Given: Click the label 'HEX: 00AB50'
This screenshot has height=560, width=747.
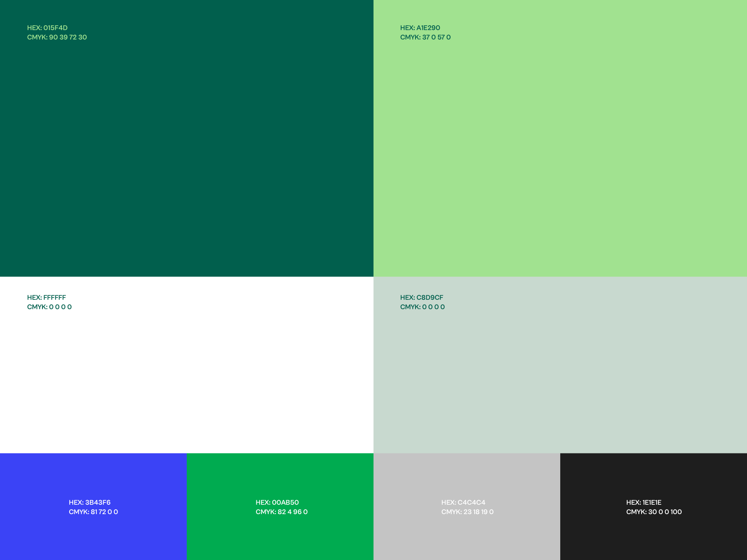Looking at the screenshot, I should point(277,502).
